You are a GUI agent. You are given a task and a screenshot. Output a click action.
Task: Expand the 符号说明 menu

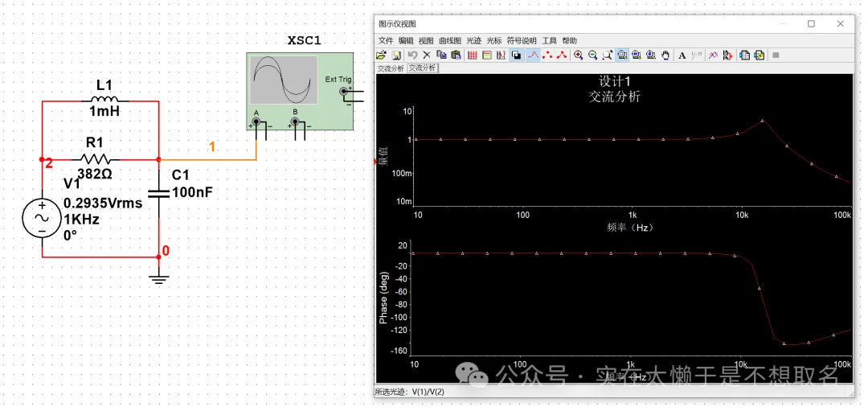pos(521,40)
